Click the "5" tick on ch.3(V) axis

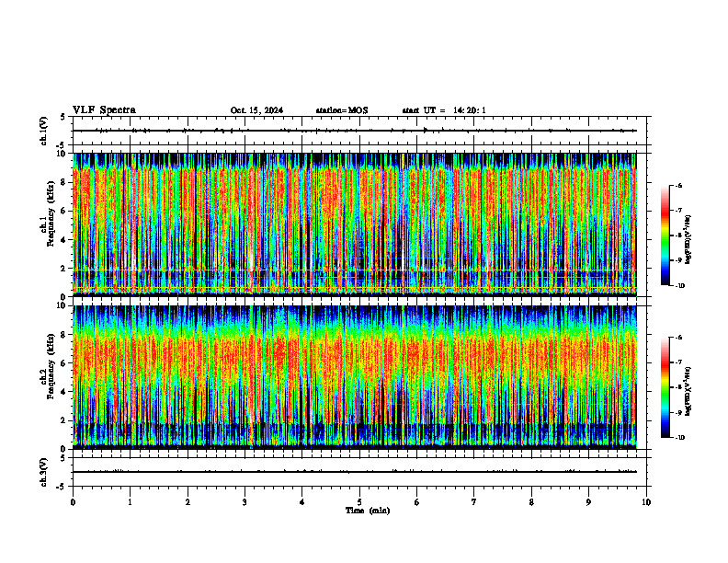click(63, 458)
